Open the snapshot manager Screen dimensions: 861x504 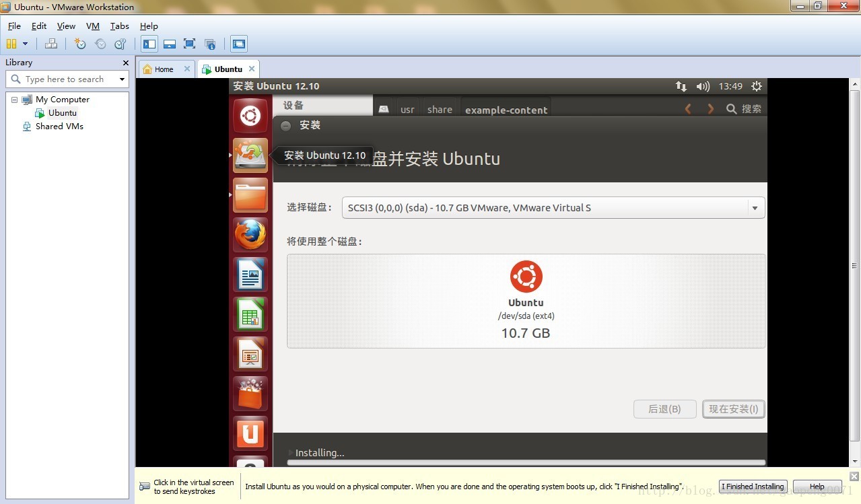pos(120,44)
